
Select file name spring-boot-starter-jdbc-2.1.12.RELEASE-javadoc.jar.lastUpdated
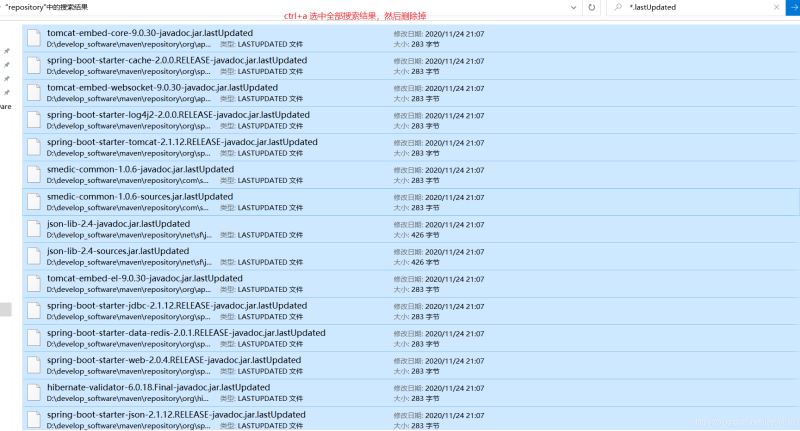tap(177, 306)
